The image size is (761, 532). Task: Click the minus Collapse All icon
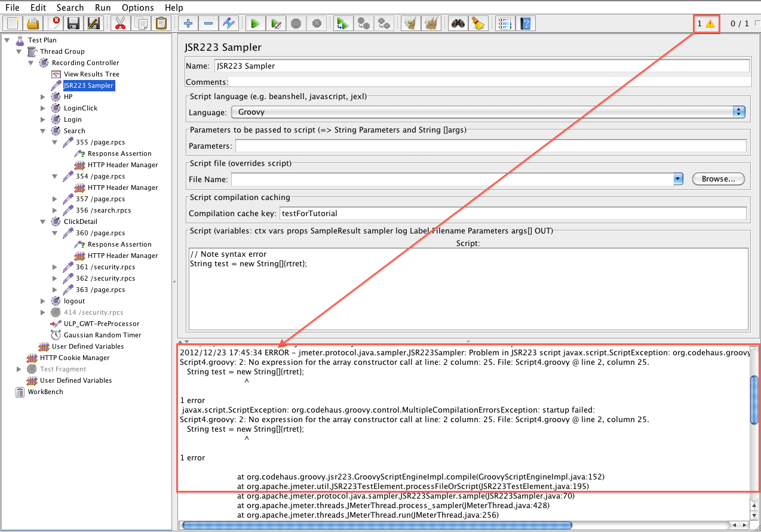(208, 24)
